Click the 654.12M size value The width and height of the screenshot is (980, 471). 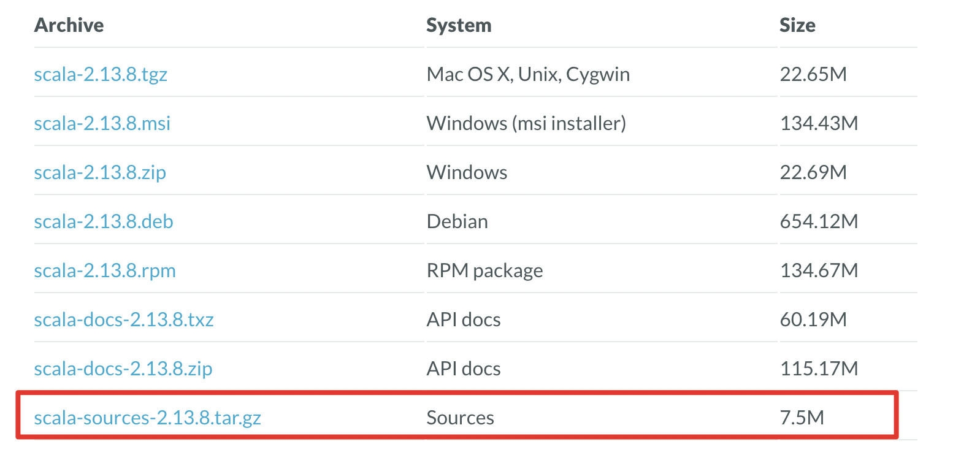[819, 221]
